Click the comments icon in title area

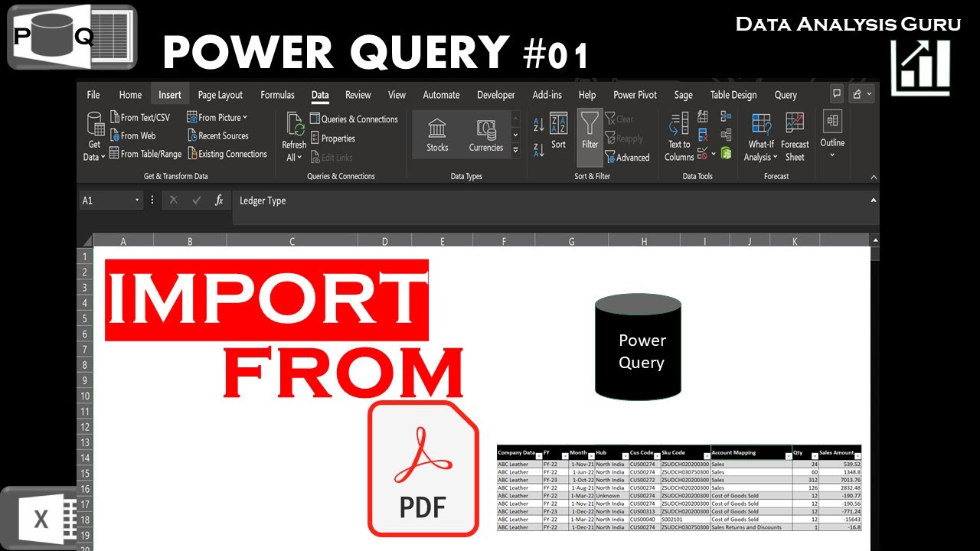[837, 93]
